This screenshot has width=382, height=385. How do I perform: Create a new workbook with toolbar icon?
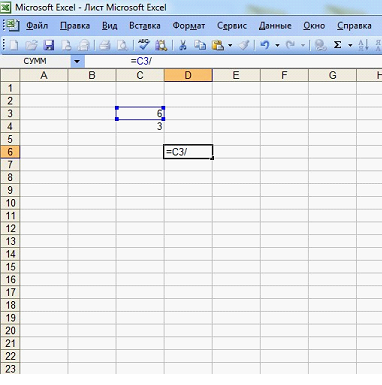14,45
